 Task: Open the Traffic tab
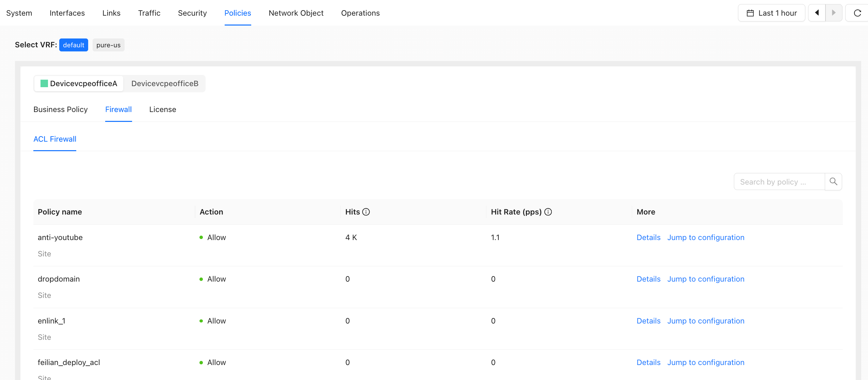(149, 13)
